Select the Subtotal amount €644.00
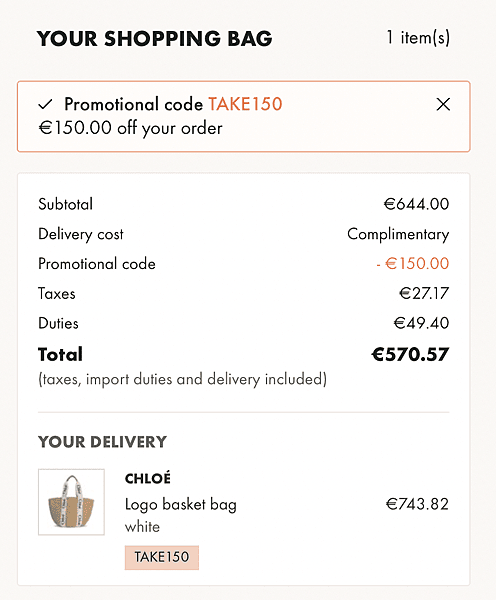496x600 pixels. 416,204
